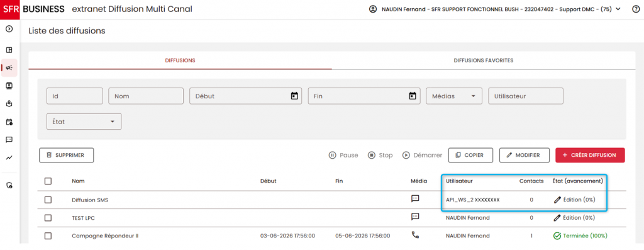This screenshot has width=644, height=250.
Task: Open the dashboard layout icon in sidebar
Action: click(x=9, y=50)
